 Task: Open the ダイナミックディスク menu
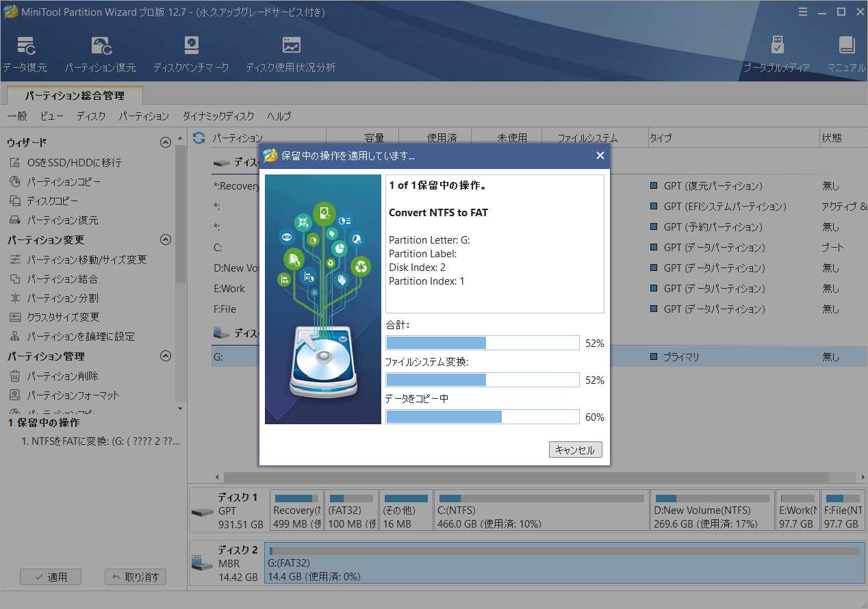pos(218,116)
